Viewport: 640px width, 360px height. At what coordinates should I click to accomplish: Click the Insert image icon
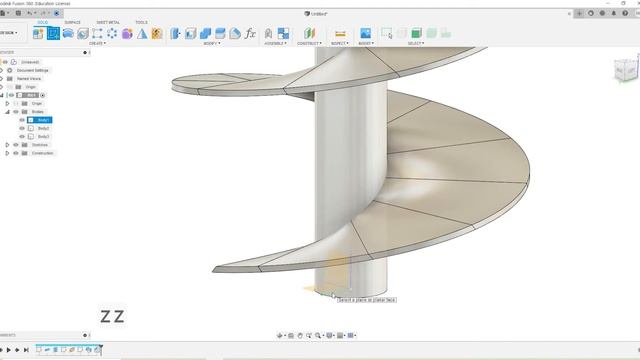[x=365, y=33]
